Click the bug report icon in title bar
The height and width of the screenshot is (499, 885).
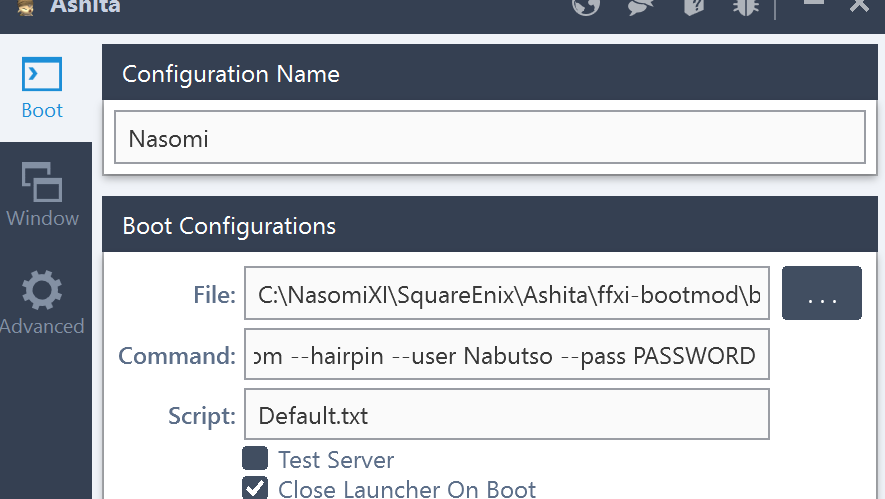[746, 7]
